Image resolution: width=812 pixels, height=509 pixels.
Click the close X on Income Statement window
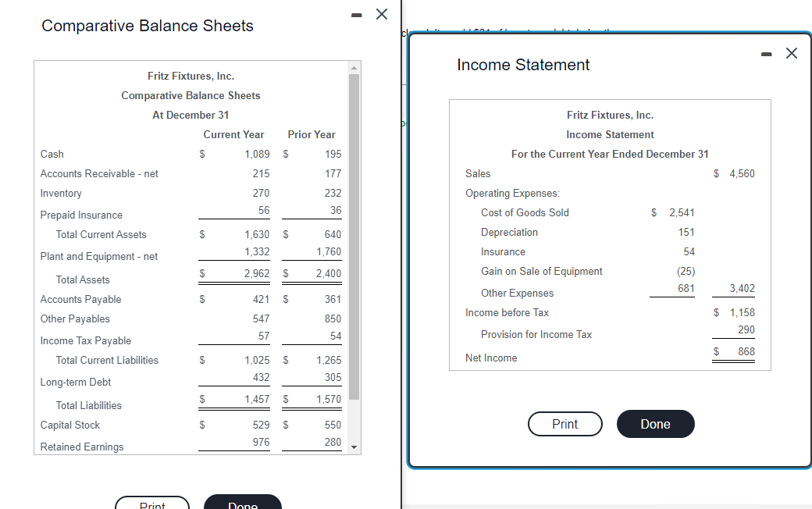792,53
